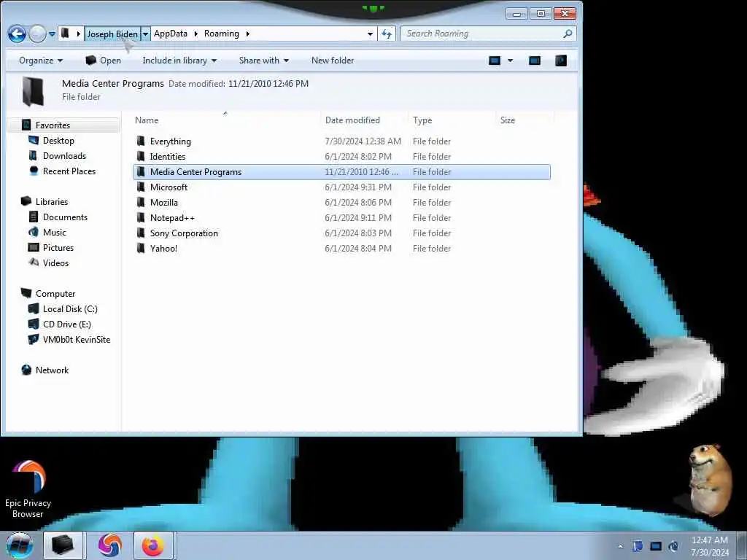Sort by the Type column header
The width and height of the screenshot is (747, 560).
pos(452,120)
